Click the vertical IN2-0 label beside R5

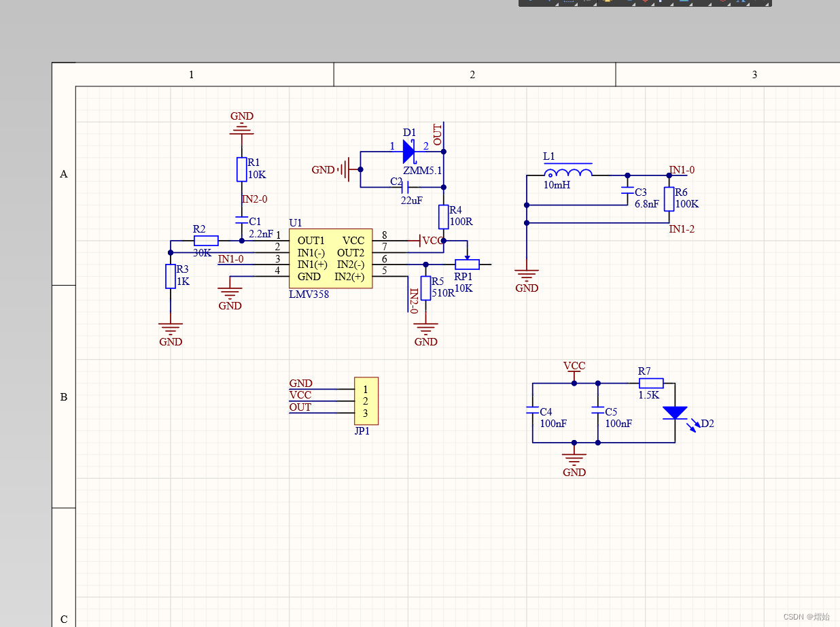(x=414, y=301)
